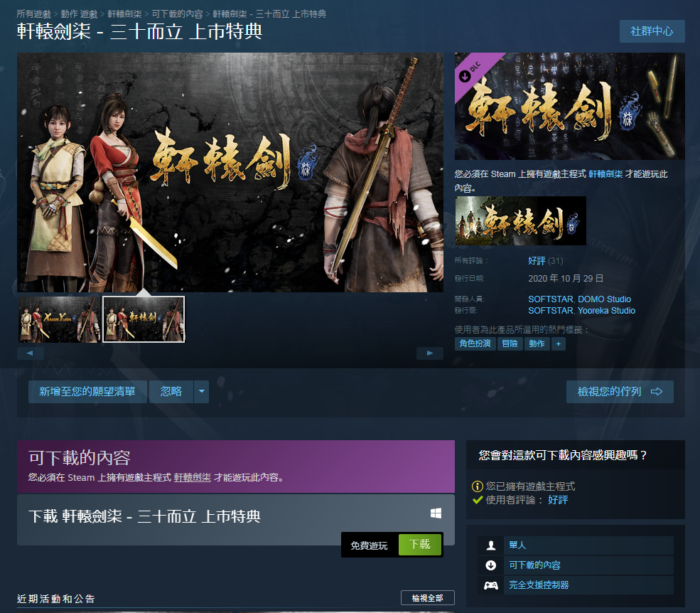Go to 動作 遊戲 breadcrumb
Screen dimensions: 700x613
(79, 14)
